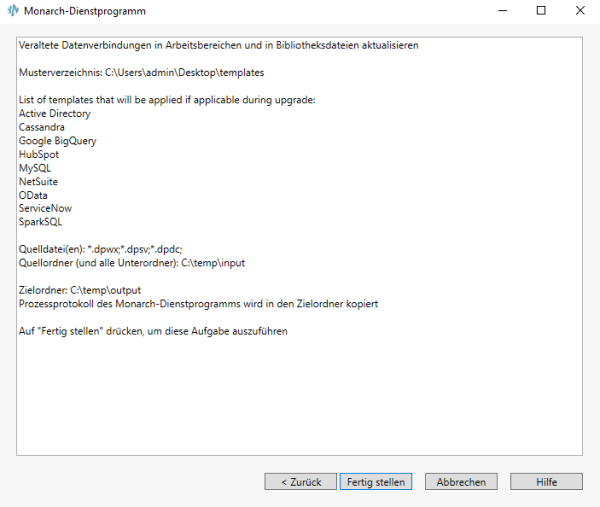This screenshot has height=507, width=600.
Task: Cancel the wizard via 'Abbrechen'
Action: pos(461,482)
